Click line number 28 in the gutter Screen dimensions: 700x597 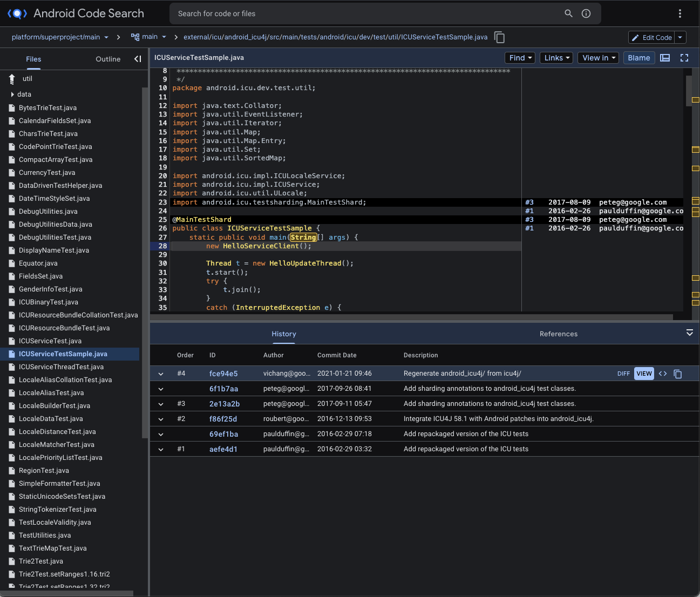[163, 246]
